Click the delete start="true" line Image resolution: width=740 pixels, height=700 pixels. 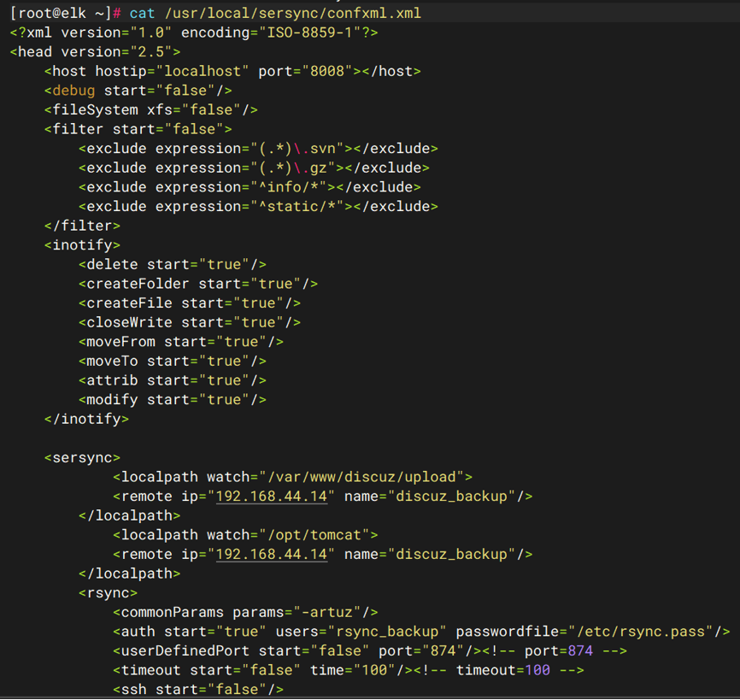coord(173,265)
